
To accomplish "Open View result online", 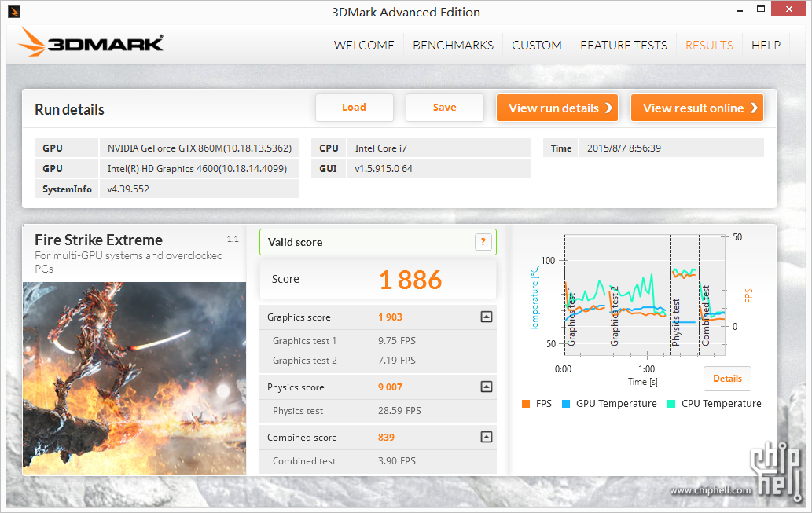I will pyautogui.click(x=697, y=108).
